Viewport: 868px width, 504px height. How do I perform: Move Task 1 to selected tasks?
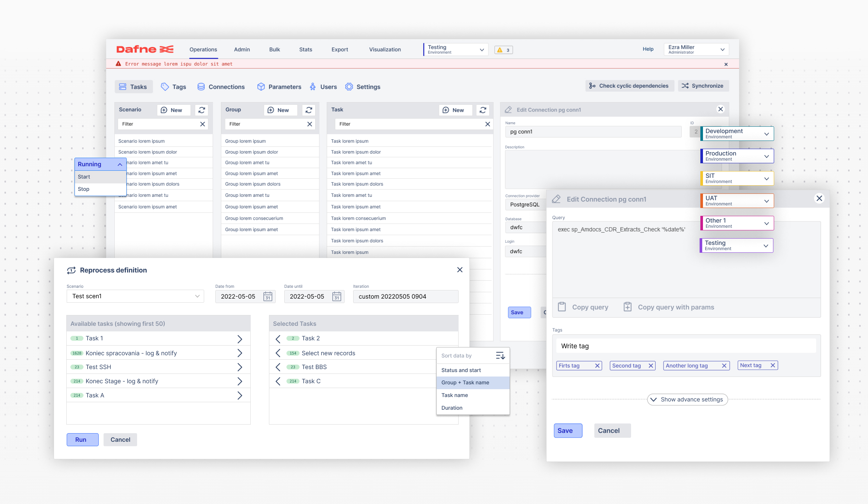pyautogui.click(x=240, y=339)
